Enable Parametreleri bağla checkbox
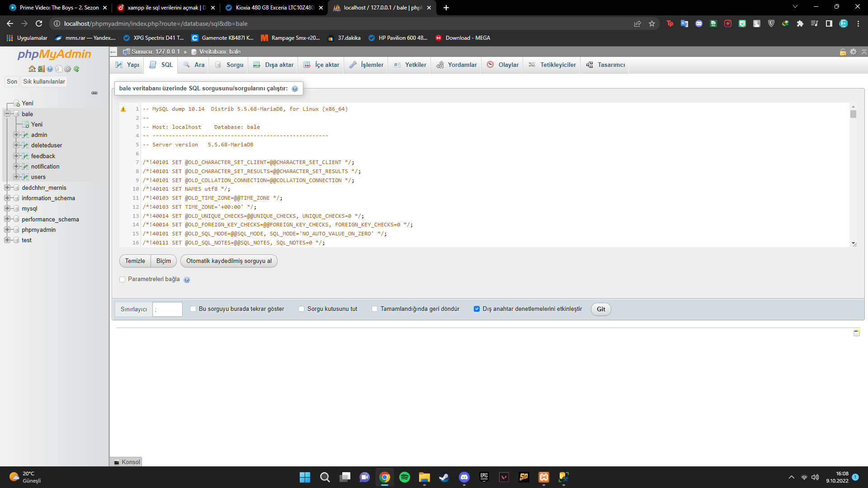 [x=122, y=280]
